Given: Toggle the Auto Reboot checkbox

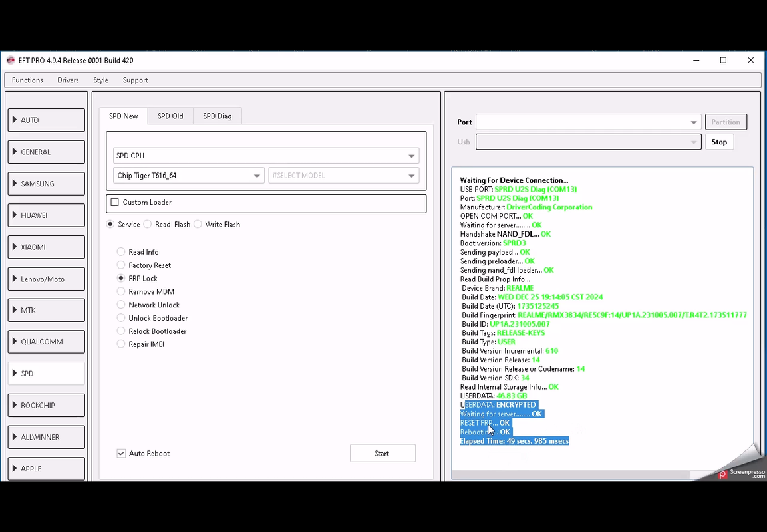Looking at the screenshot, I should 121,454.
